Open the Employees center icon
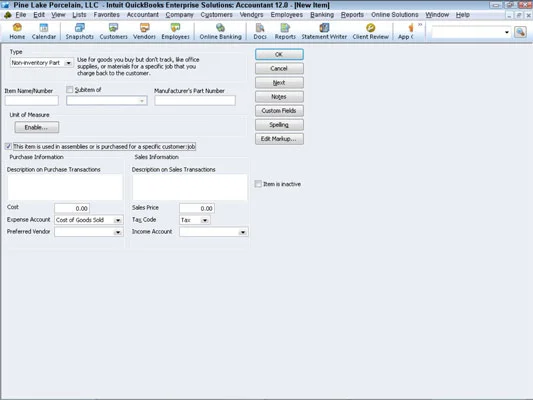Screen dimensions: 533x400 (x=175, y=31)
